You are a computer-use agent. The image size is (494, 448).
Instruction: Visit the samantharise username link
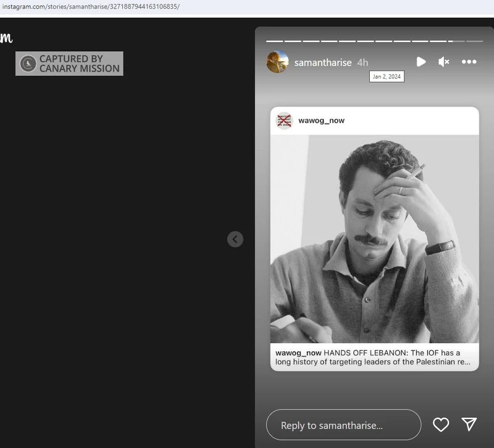tap(323, 62)
